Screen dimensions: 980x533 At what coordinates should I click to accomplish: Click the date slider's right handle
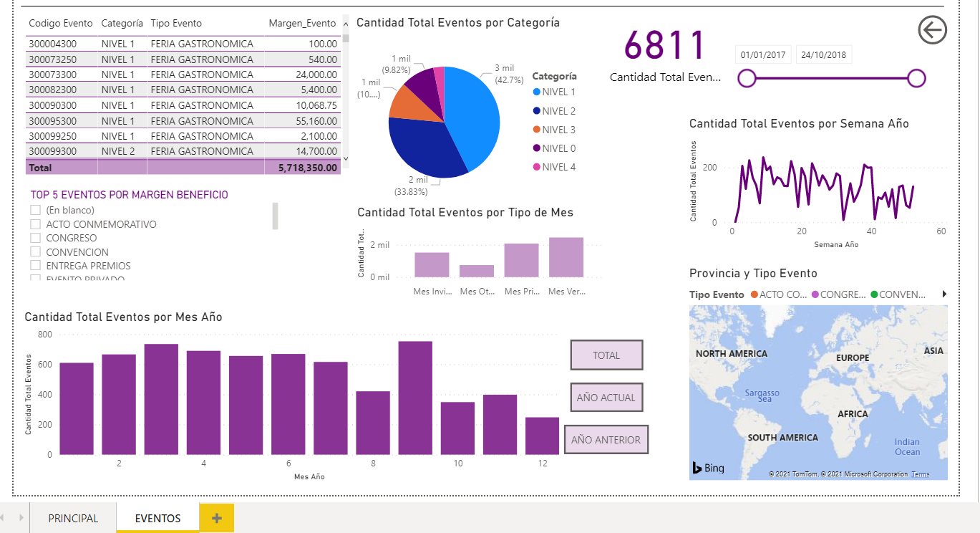point(916,78)
